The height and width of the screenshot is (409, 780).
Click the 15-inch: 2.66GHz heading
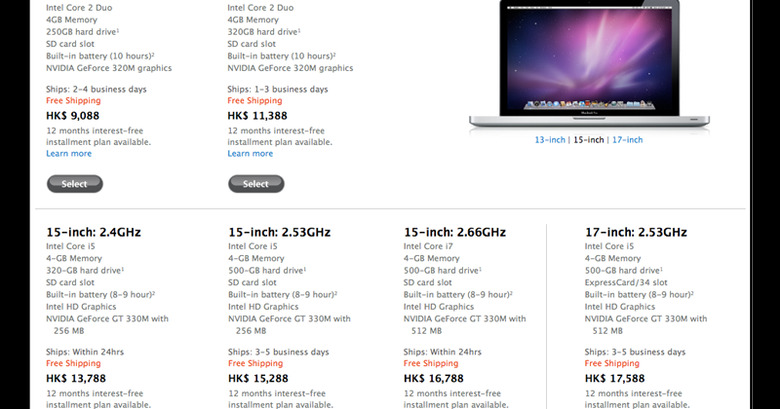pyautogui.click(x=455, y=232)
